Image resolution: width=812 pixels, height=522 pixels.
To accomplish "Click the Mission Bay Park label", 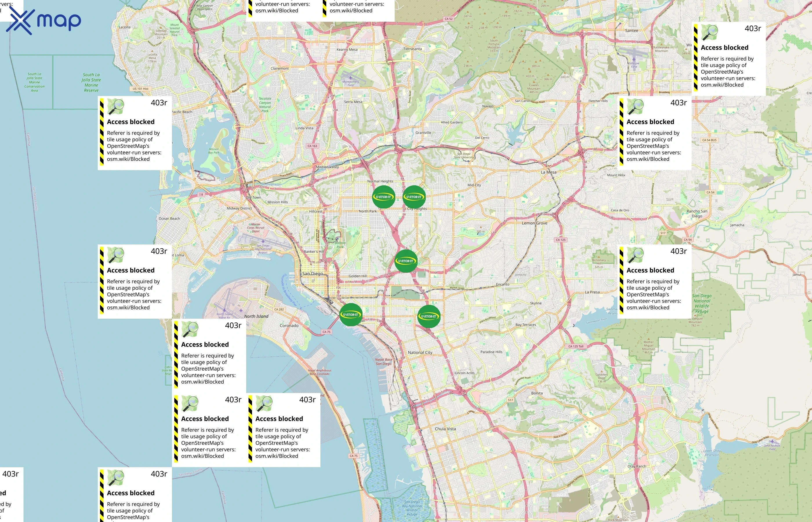I will tap(213, 151).
